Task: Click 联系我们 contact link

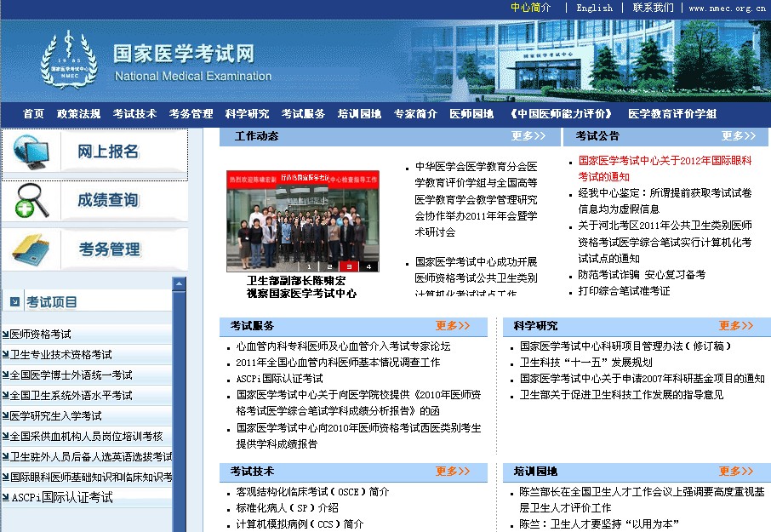Action: pos(653,8)
